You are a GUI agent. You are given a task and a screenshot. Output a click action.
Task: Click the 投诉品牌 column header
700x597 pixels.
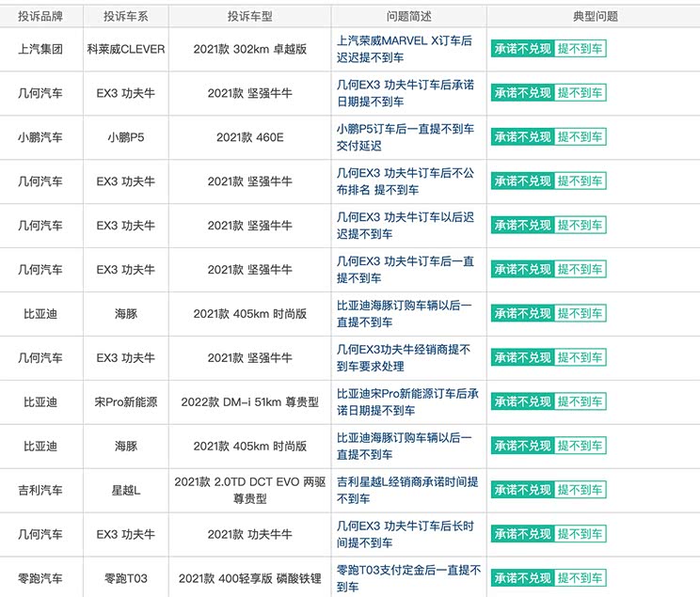click(40, 17)
